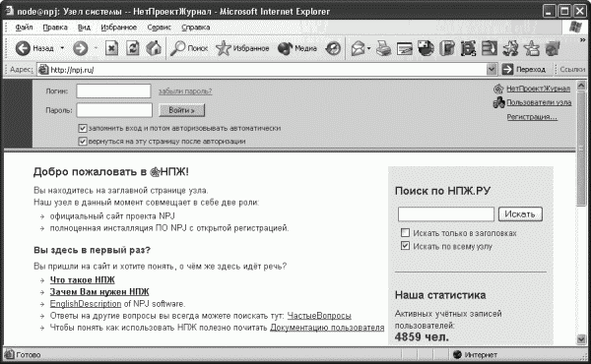Open the Пользователи узла link

pyautogui.click(x=539, y=102)
